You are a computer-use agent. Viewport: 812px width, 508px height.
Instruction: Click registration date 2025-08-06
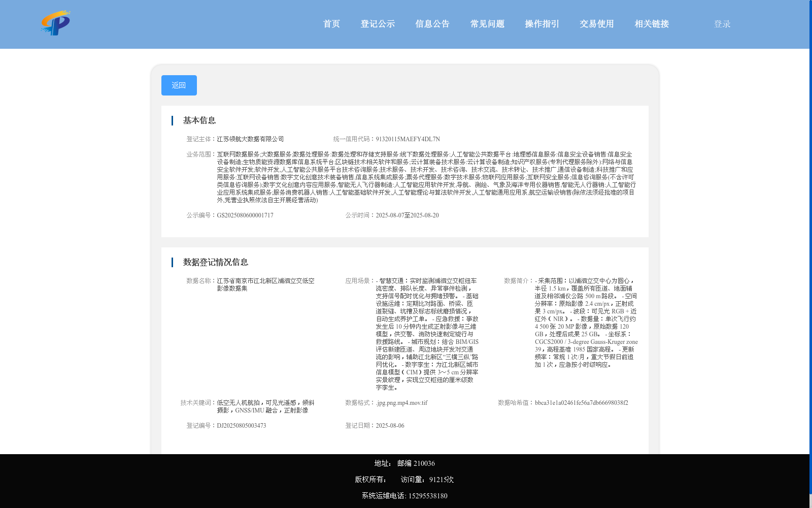tap(390, 426)
